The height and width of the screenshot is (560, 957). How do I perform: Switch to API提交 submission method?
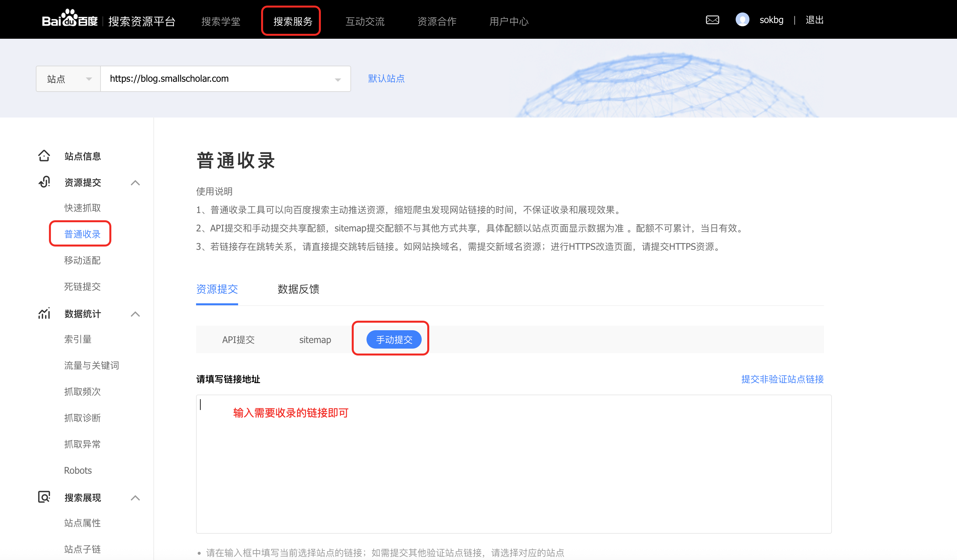(238, 339)
